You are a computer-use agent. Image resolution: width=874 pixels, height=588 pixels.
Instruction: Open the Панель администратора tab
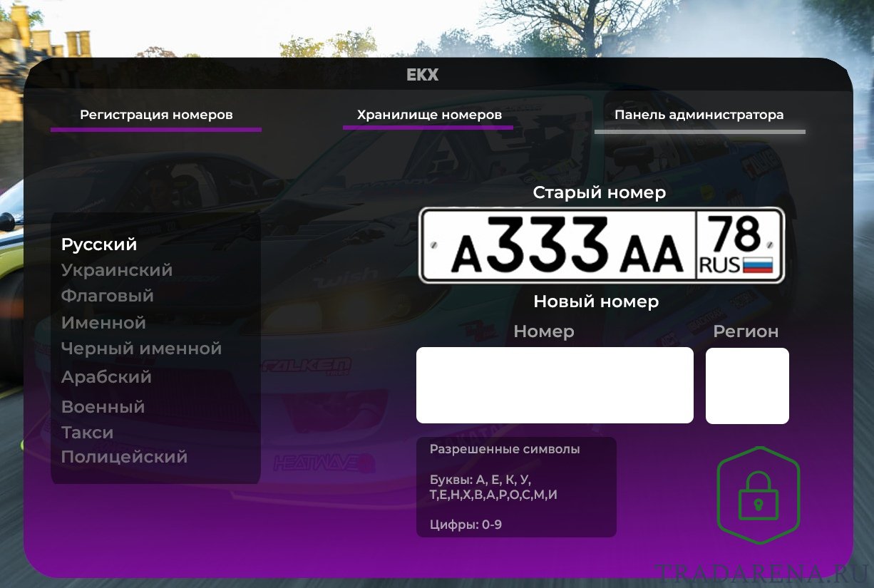699,115
